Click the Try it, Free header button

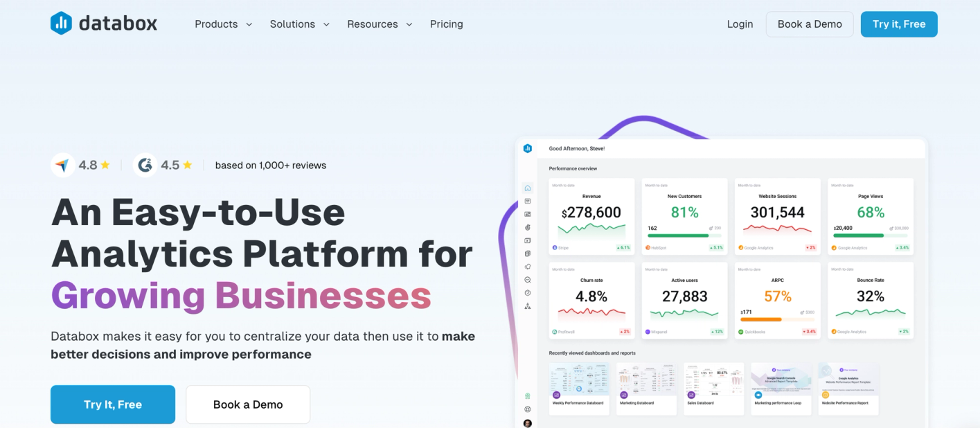coord(899,24)
